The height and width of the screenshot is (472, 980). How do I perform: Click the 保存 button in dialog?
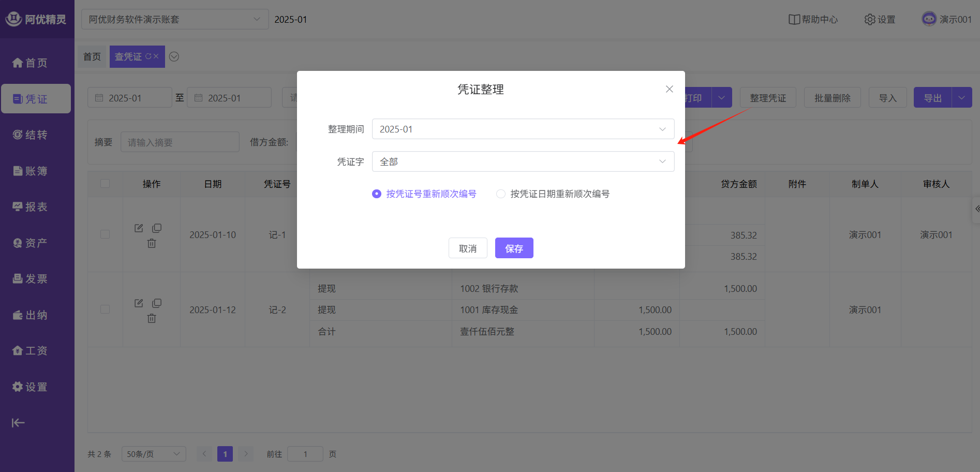coord(514,248)
